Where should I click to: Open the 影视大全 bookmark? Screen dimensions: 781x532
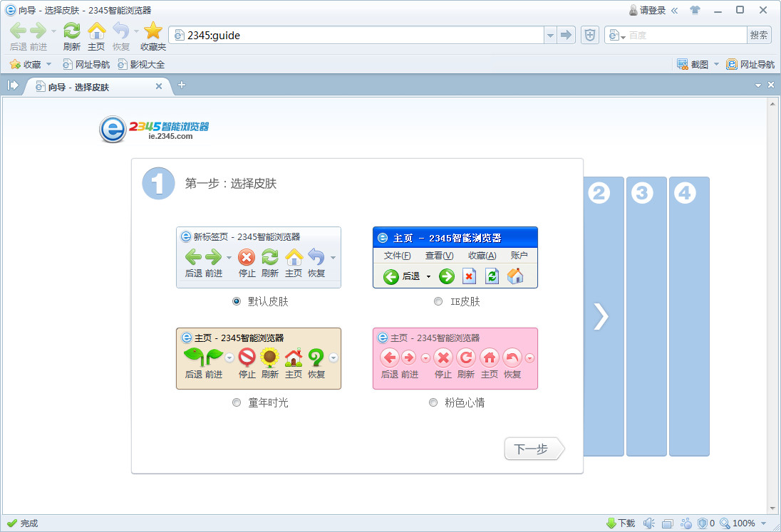pyautogui.click(x=141, y=64)
